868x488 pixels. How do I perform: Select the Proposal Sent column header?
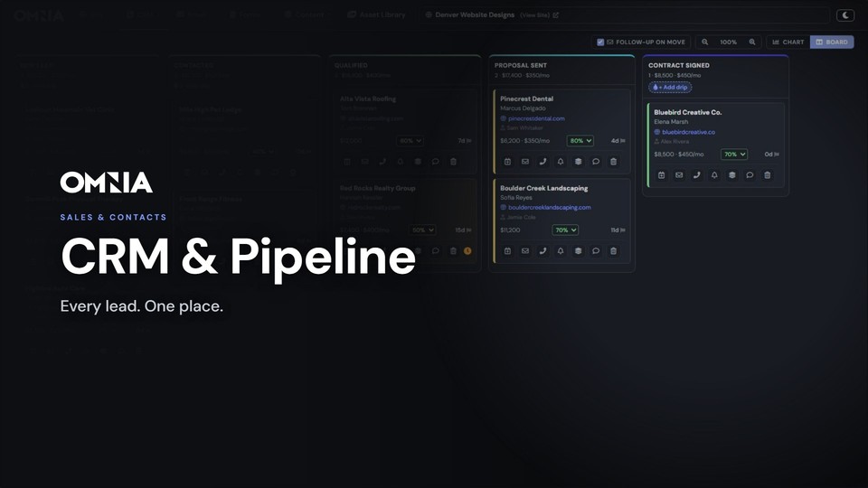tap(521, 65)
